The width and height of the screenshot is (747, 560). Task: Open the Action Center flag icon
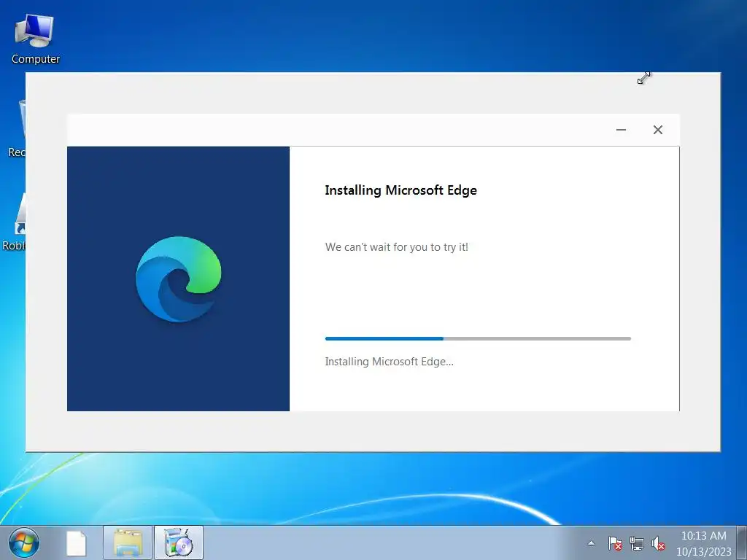(615, 543)
